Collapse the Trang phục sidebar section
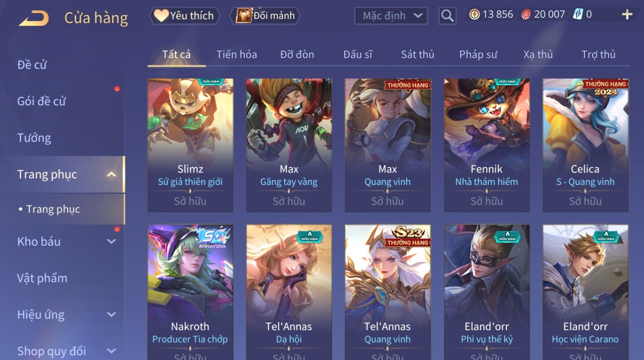644x360 pixels. 111,174
